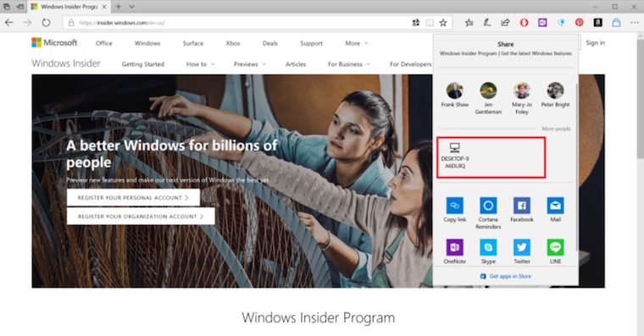Open the Pinterest extension icon
Viewport: 644px width, 336px height.
pos(579,23)
